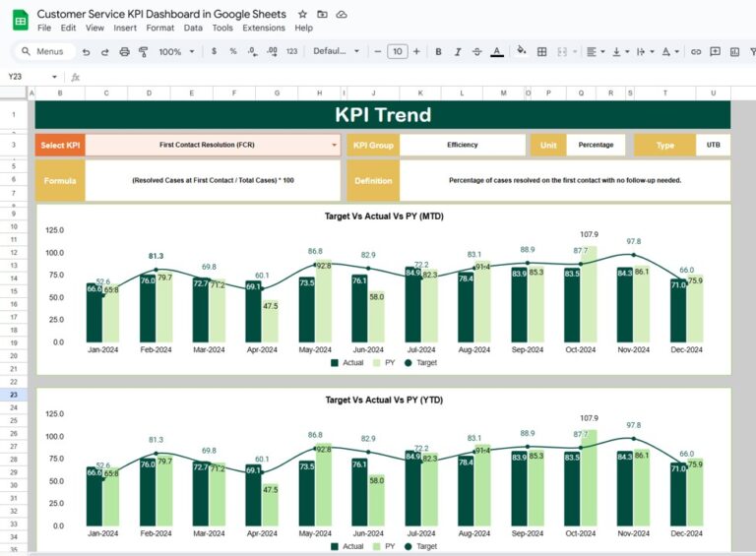Click the document title text
Screen dimensions: 756x556
click(161, 14)
